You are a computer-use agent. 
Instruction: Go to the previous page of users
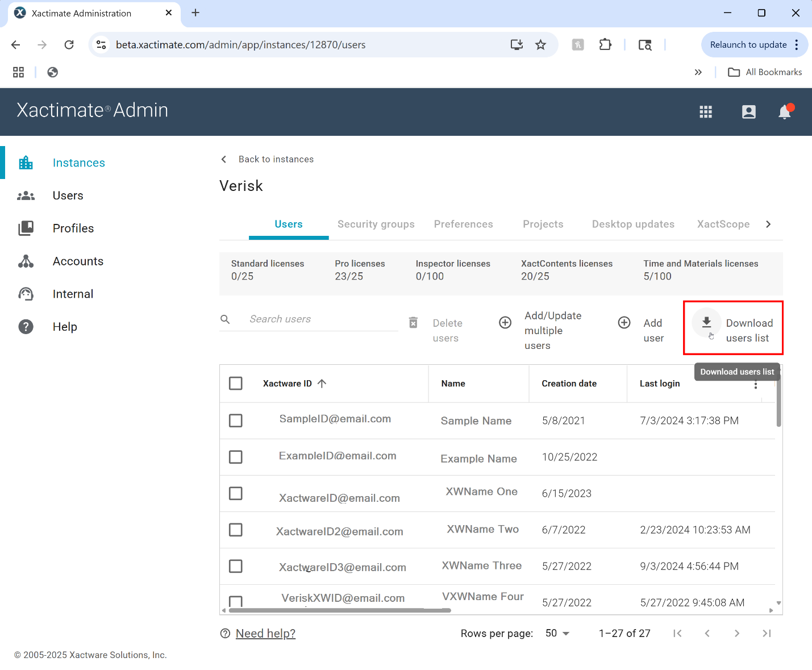point(707,633)
